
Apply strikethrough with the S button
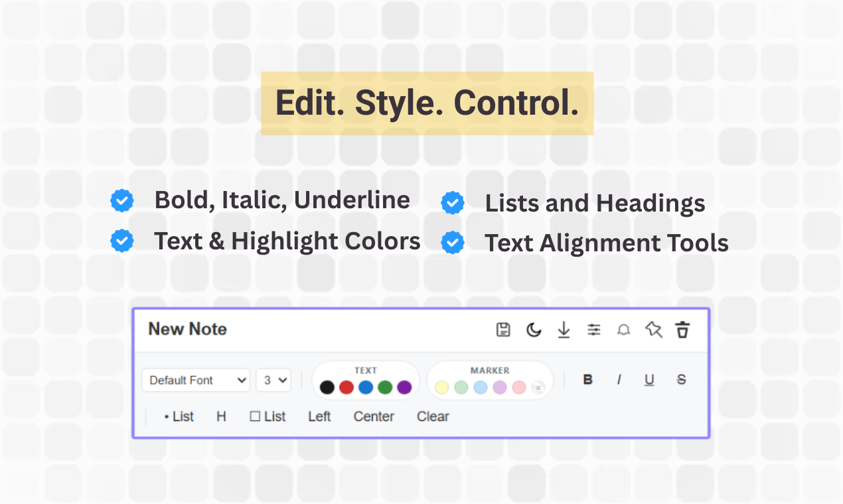point(680,379)
